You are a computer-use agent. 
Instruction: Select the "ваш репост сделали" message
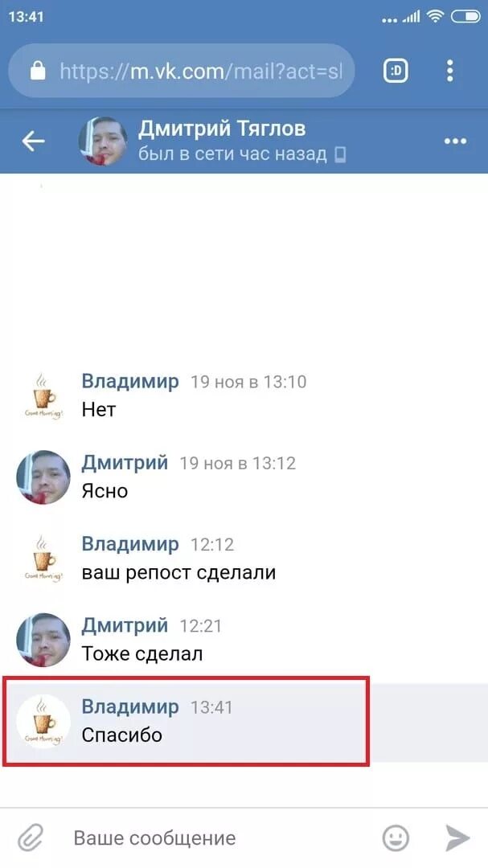click(x=178, y=572)
